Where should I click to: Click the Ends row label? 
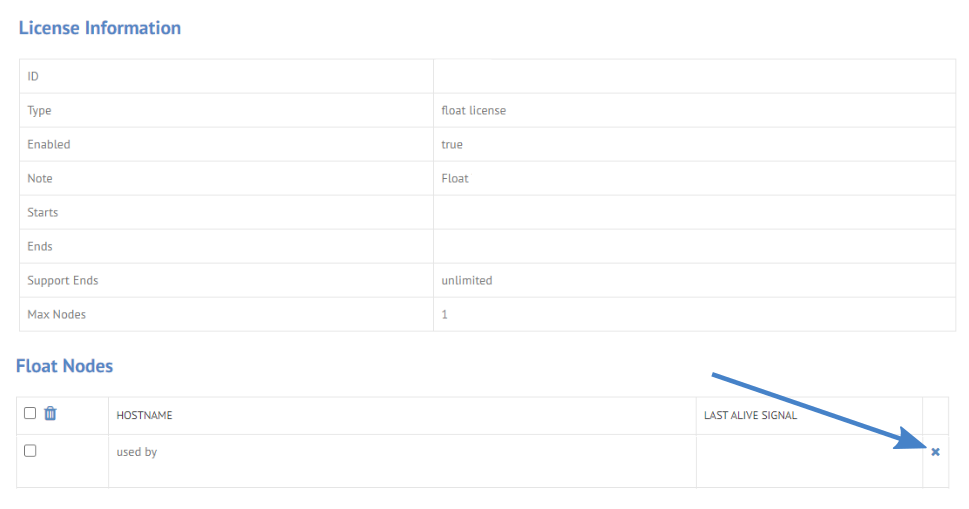tap(40, 246)
